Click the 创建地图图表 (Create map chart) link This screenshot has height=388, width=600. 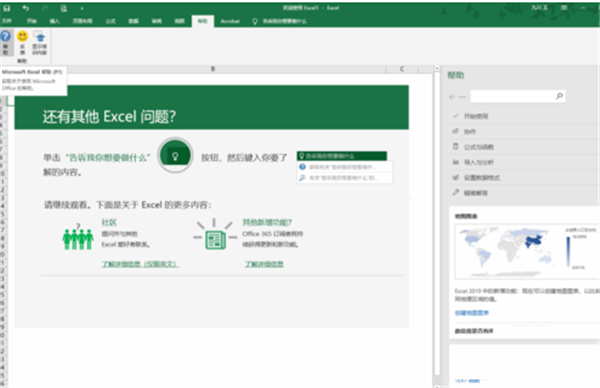(472, 313)
